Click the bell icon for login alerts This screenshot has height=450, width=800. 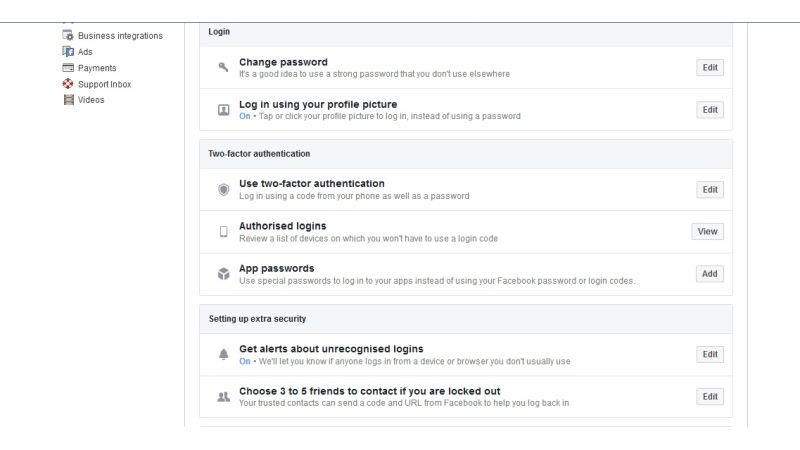point(223,355)
